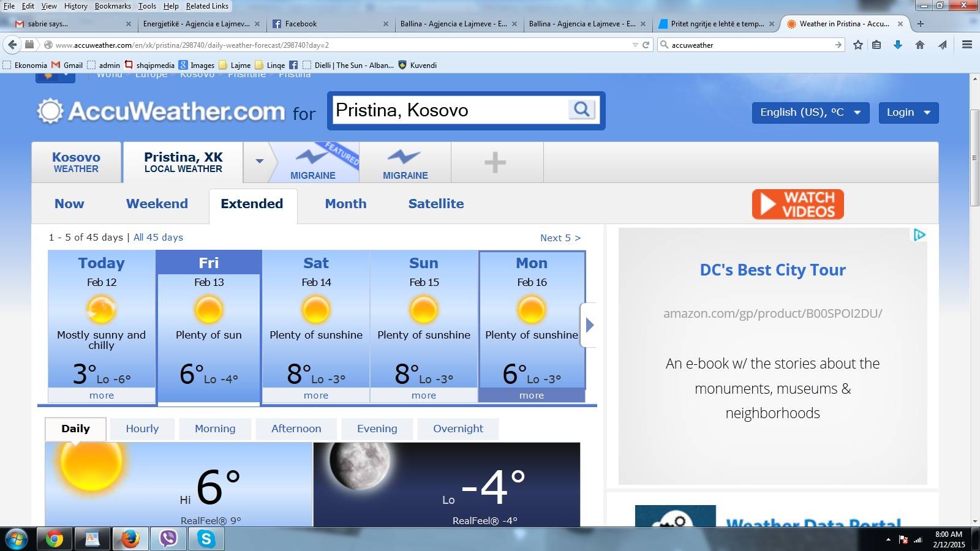Screen dimensions: 980x551
Task: Switch to the Month tab
Action: (x=345, y=204)
